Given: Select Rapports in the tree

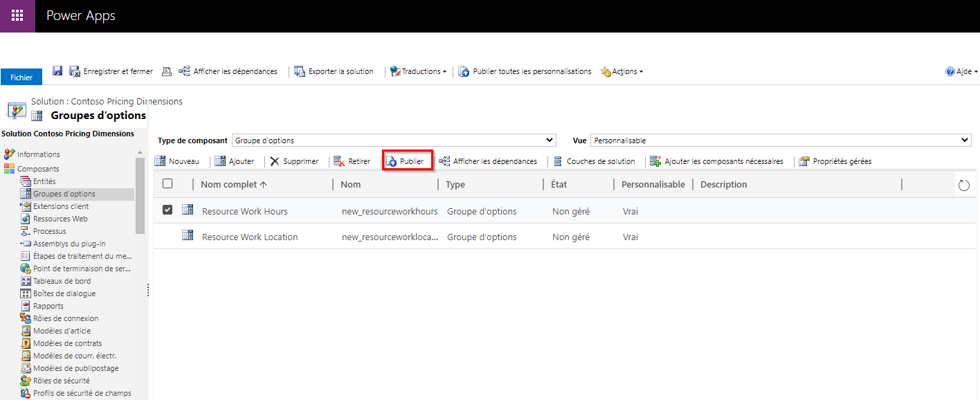Looking at the screenshot, I should [48, 306].
